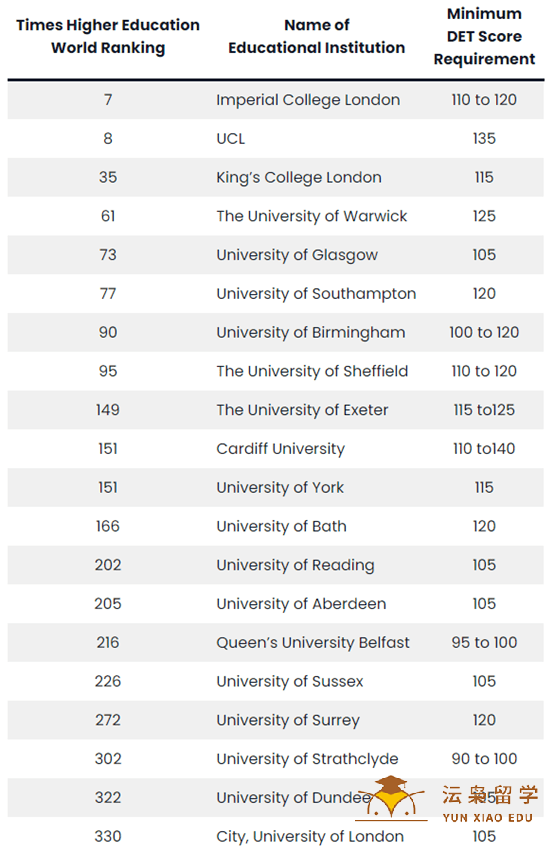
Task: Select University of Strathclyde's 90 to 100 score
Action: [x=484, y=759]
